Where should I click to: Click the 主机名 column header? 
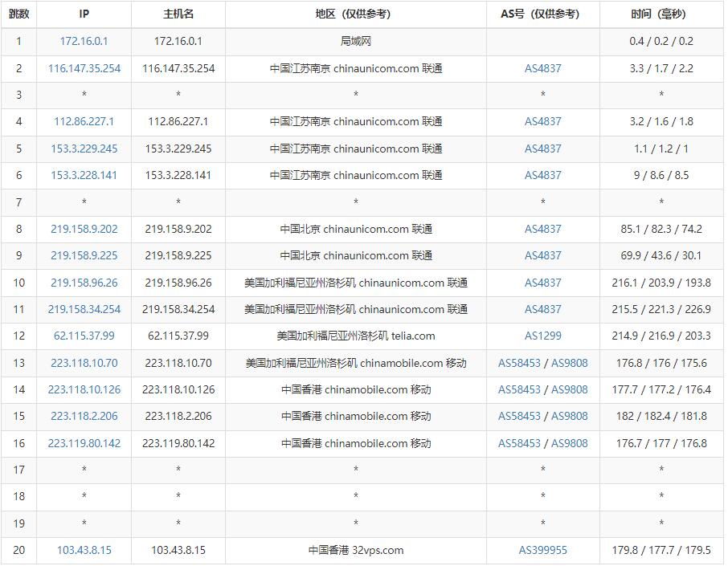pos(178,14)
